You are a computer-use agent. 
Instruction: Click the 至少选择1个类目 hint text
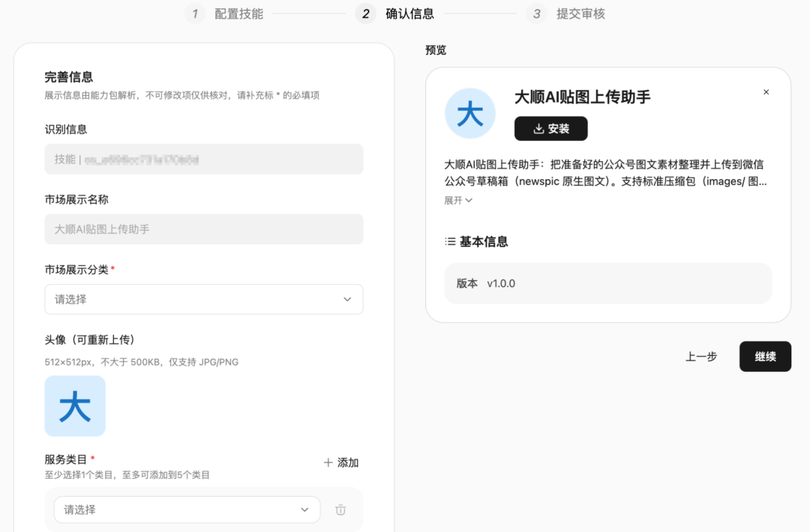click(x=127, y=475)
